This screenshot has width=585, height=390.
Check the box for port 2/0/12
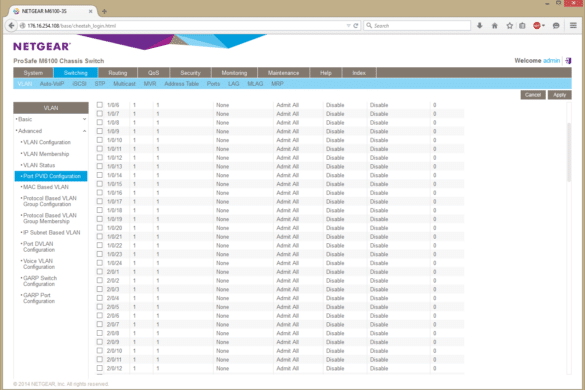coord(100,368)
